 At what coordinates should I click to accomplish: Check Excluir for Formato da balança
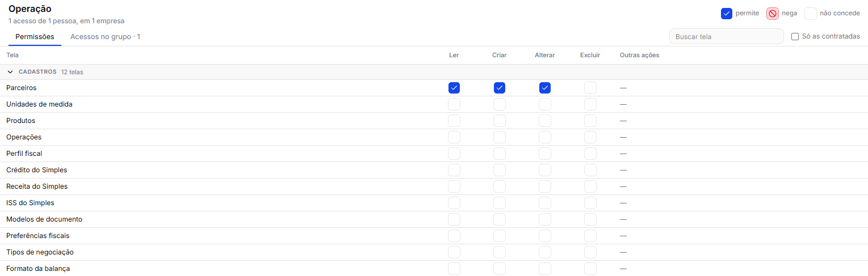point(590,269)
